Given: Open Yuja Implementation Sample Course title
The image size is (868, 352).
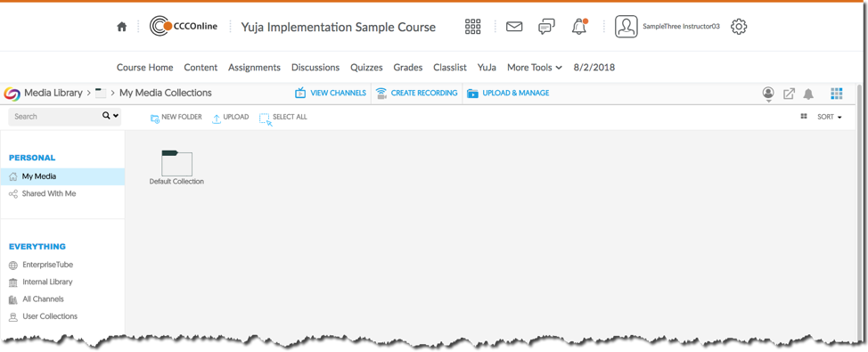Looking at the screenshot, I should [339, 27].
